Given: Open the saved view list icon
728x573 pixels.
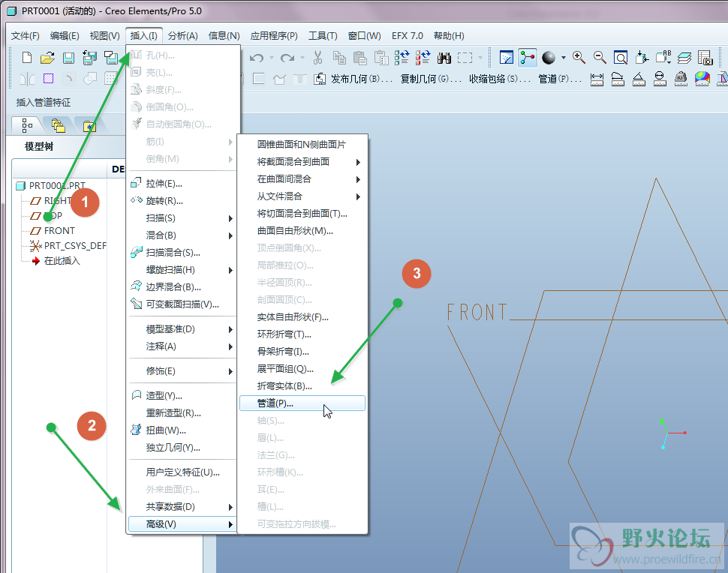Looking at the screenshot, I should (663, 58).
